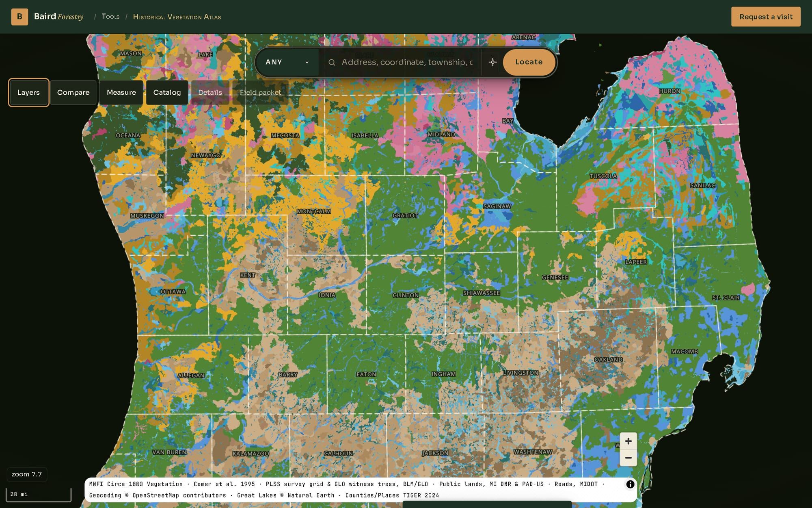Click the Arenac county label

[x=523, y=37]
